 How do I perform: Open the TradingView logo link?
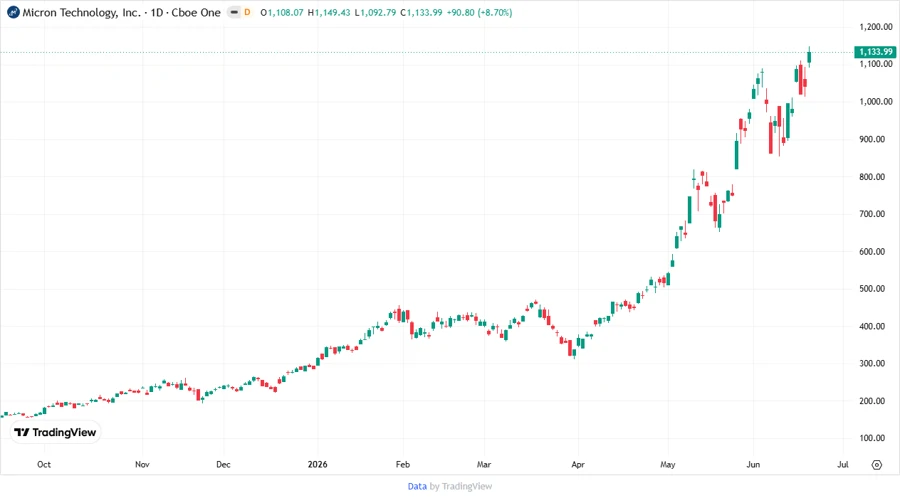pyautogui.click(x=55, y=433)
